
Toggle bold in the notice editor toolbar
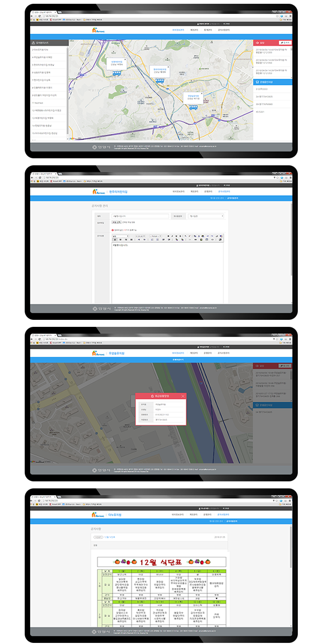click(x=169, y=236)
